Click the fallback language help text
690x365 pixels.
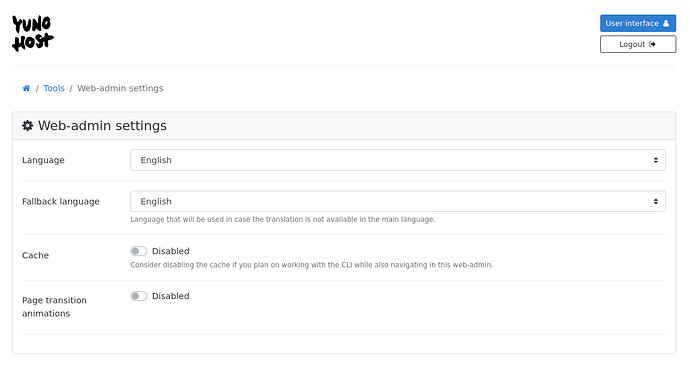[283, 219]
